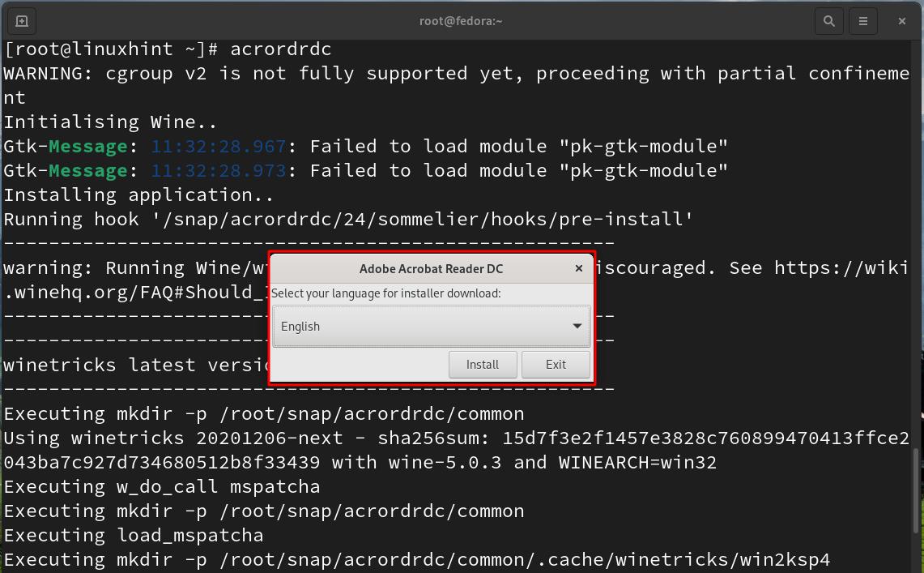Image resolution: width=924 pixels, height=573 pixels.
Task: Close the Adobe Acrobat Reader DC dialog
Action: coord(578,268)
